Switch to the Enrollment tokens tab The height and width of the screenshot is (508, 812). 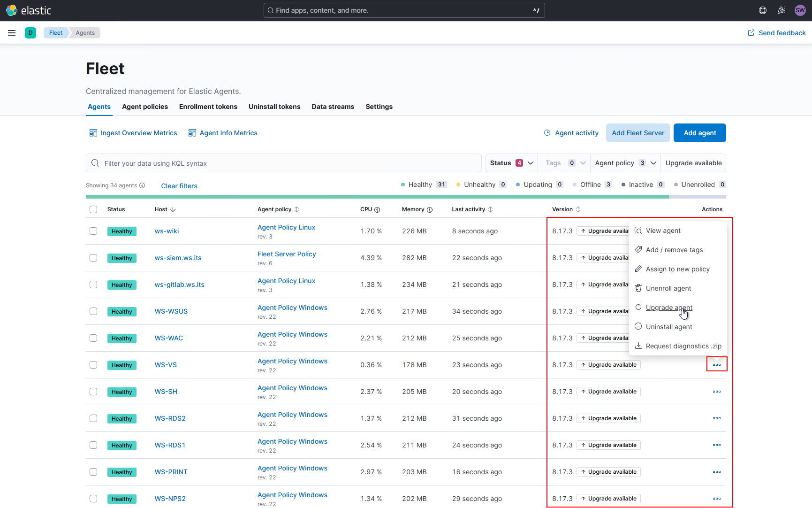[x=208, y=107]
